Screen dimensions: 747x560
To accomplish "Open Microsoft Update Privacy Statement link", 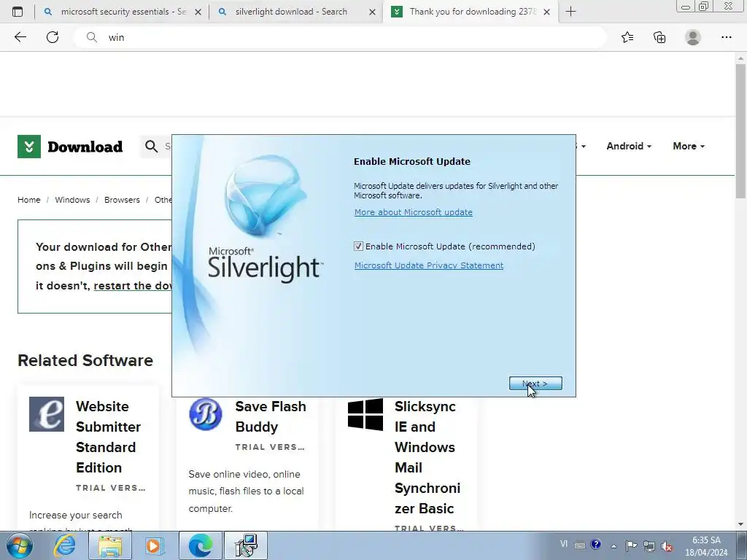I will click(429, 265).
